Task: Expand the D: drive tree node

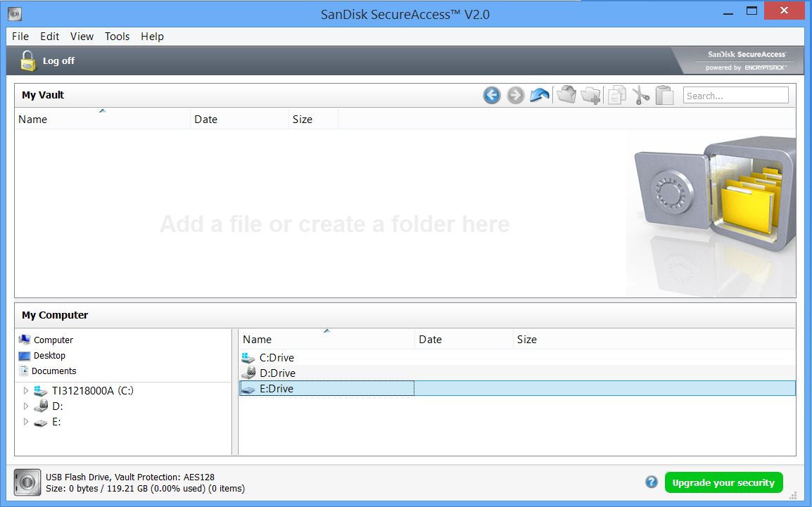Action: (x=26, y=406)
